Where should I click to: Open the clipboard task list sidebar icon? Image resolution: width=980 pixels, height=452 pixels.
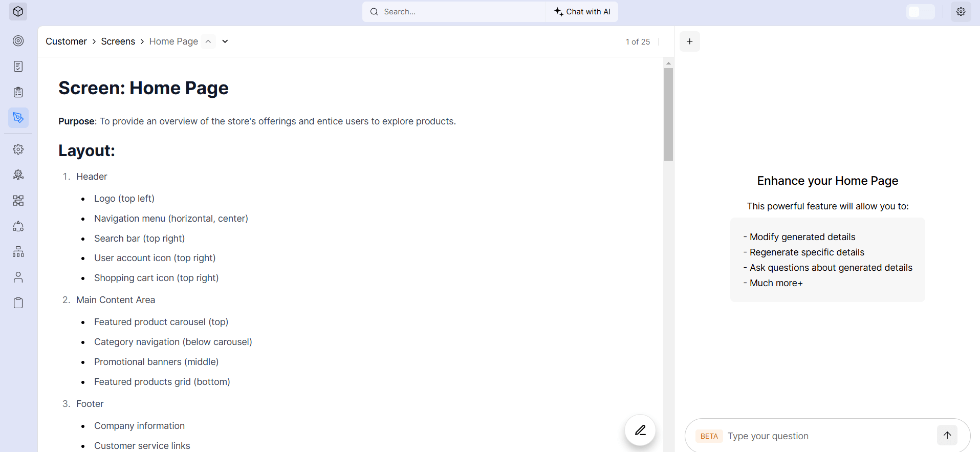(x=18, y=92)
